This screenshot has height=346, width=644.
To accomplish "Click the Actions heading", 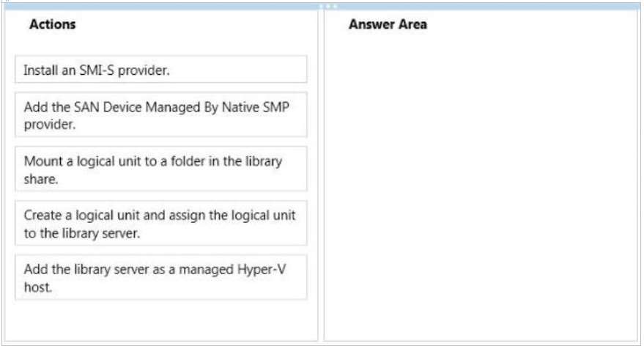I will 53,24.
